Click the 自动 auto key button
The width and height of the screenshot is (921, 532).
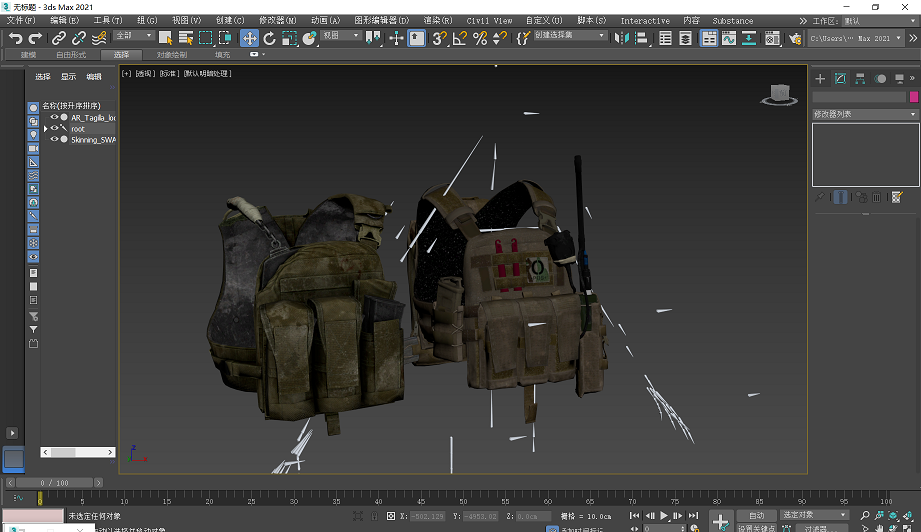[757, 516]
